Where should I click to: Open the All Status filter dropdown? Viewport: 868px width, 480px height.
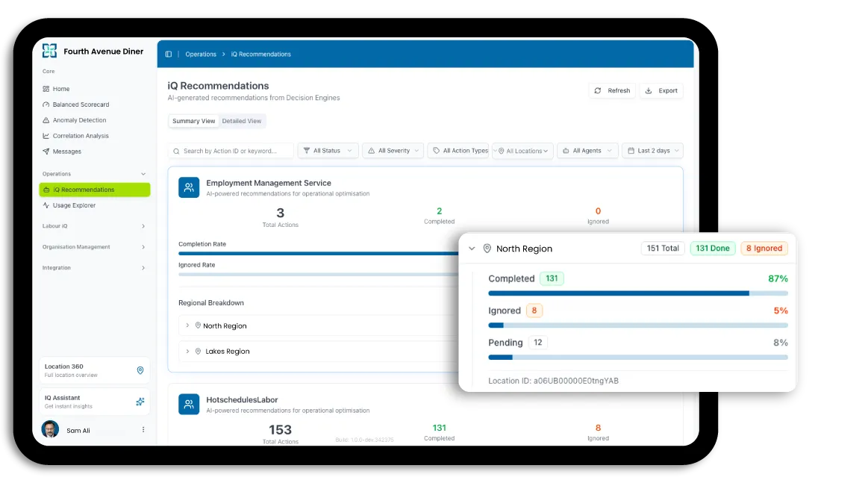328,151
